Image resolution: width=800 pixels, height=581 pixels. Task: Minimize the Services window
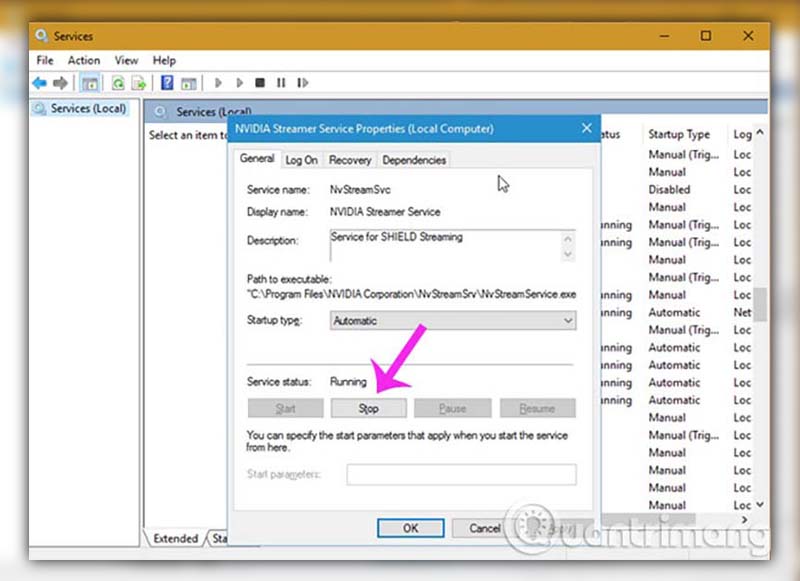coord(664,36)
